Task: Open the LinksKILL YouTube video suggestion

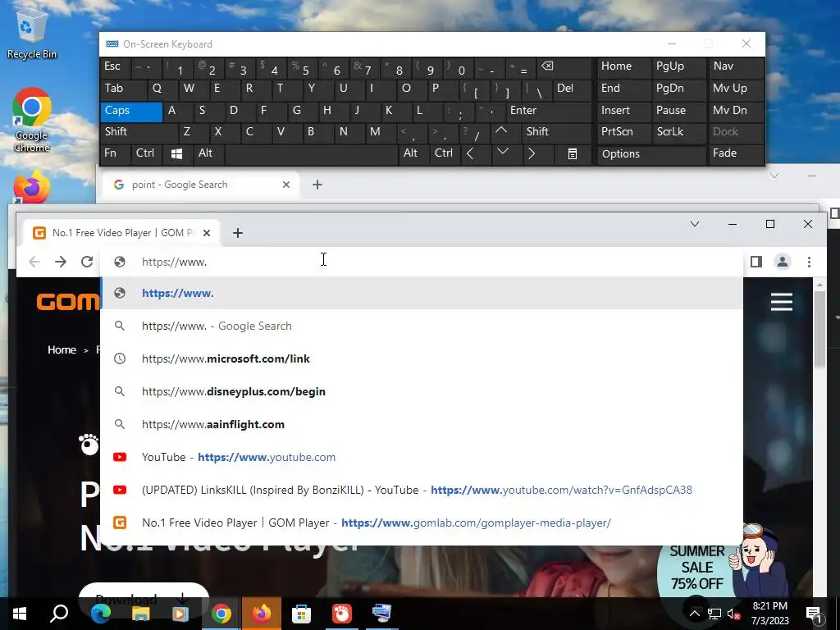Action: click(422, 490)
